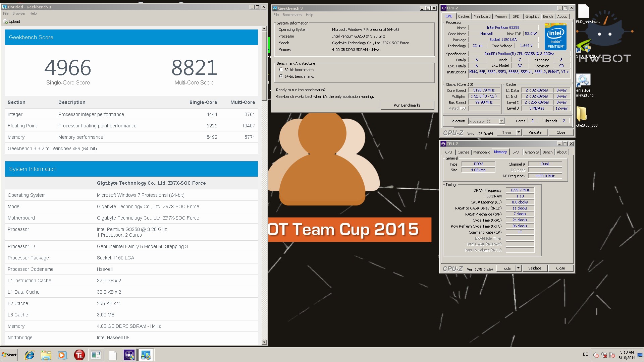Click Validate in upper CPU-Z window
Screen dimensions: 644x362
pyautogui.click(x=535, y=132)
